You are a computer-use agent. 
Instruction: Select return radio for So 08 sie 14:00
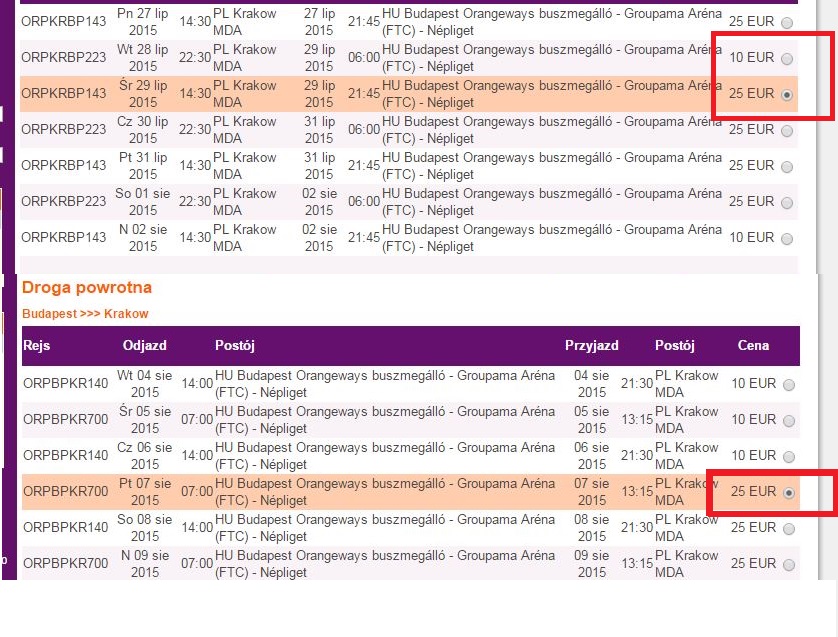click(x=789, y=529)
